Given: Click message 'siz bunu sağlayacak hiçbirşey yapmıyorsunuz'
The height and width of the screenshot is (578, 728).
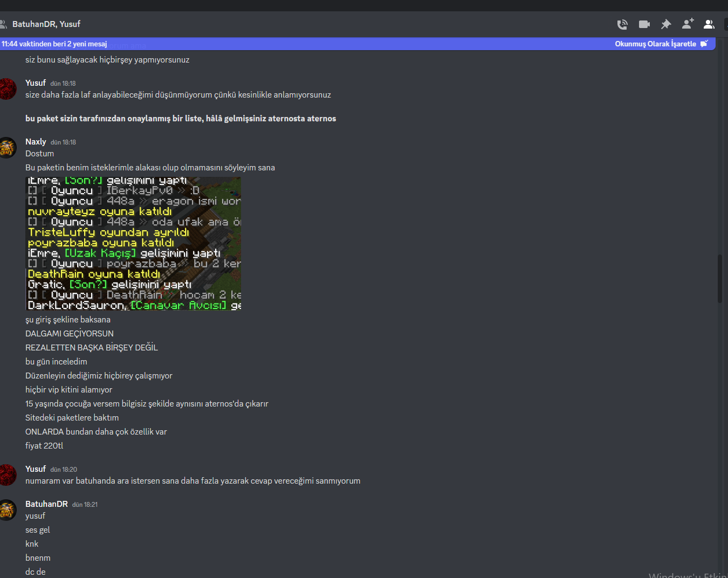Looking at the screenshot, I should [107, 60].
